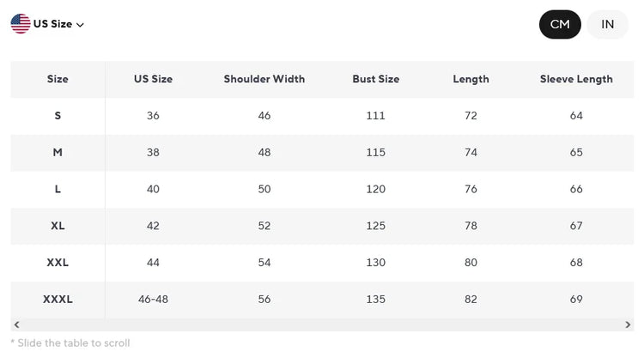Select the XL size row label

pyautogui.click(x=58, y=226)
